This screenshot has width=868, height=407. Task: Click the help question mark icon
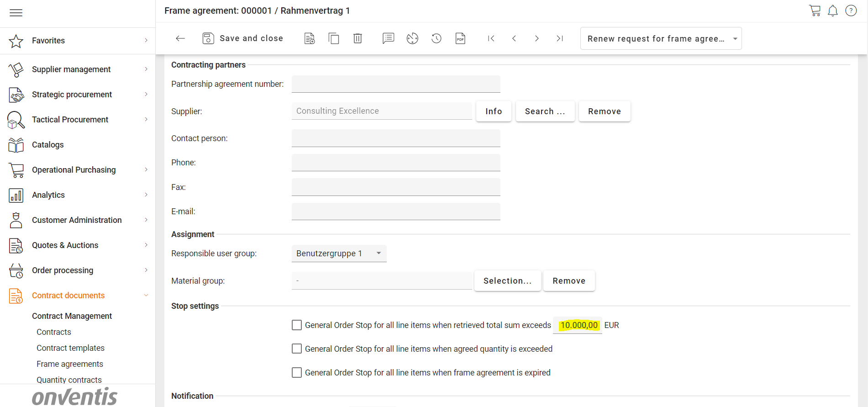[851, 11]
